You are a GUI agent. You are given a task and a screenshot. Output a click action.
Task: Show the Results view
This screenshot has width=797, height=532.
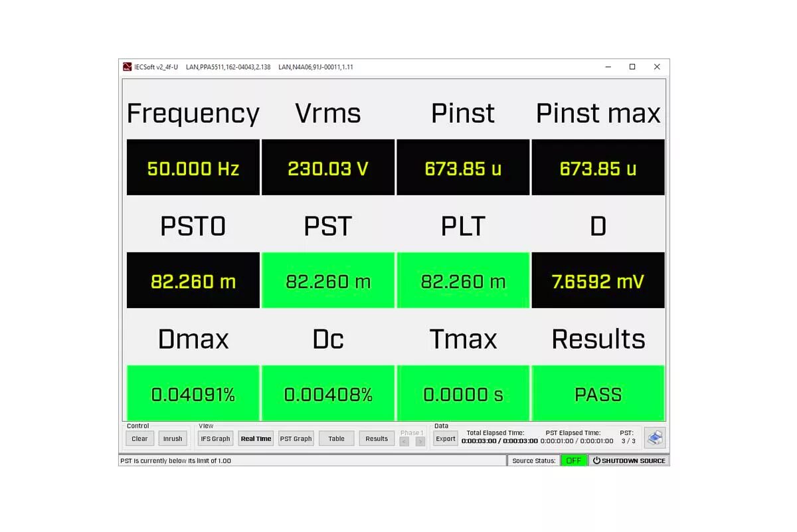tap(377, 438)
